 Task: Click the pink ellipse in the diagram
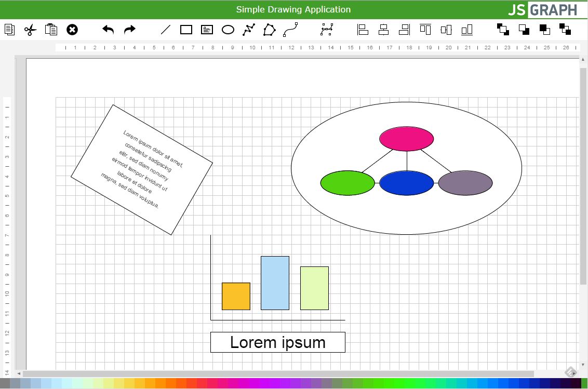(x=406, y=139)
